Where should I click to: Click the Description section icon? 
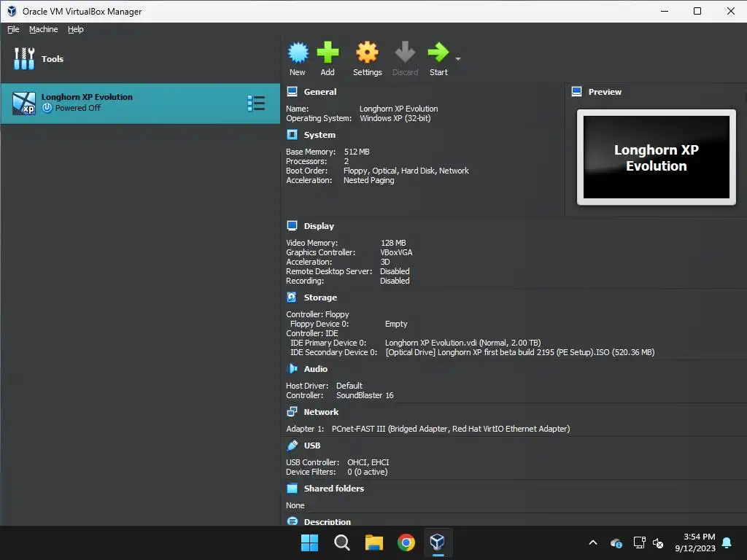292,521
